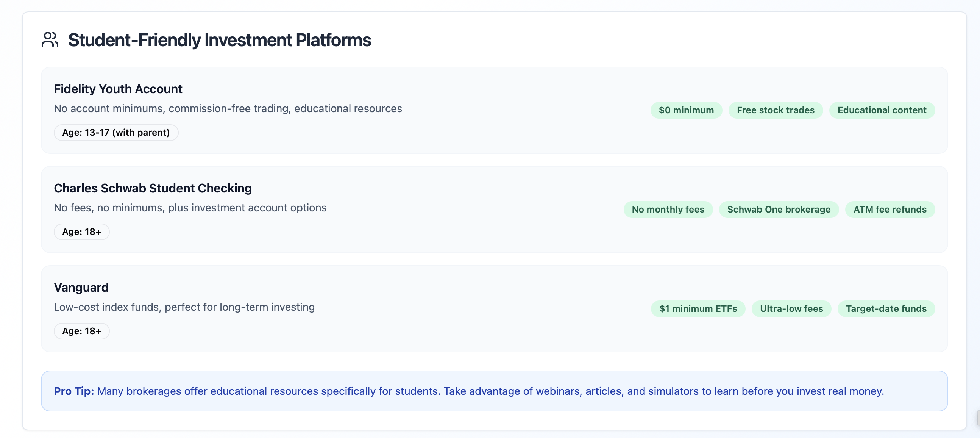Select the Vanguard platform title
This screenshot has width=980, height=438.
81,287
